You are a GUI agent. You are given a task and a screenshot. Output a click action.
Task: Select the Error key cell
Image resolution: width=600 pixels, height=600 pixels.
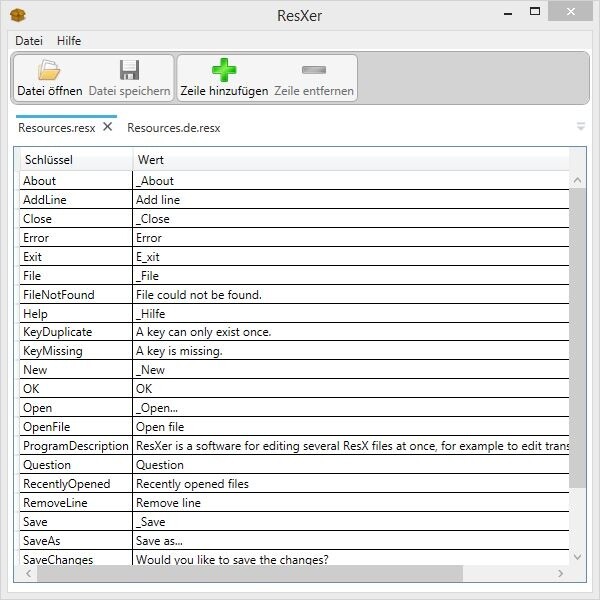coord(76,238)
